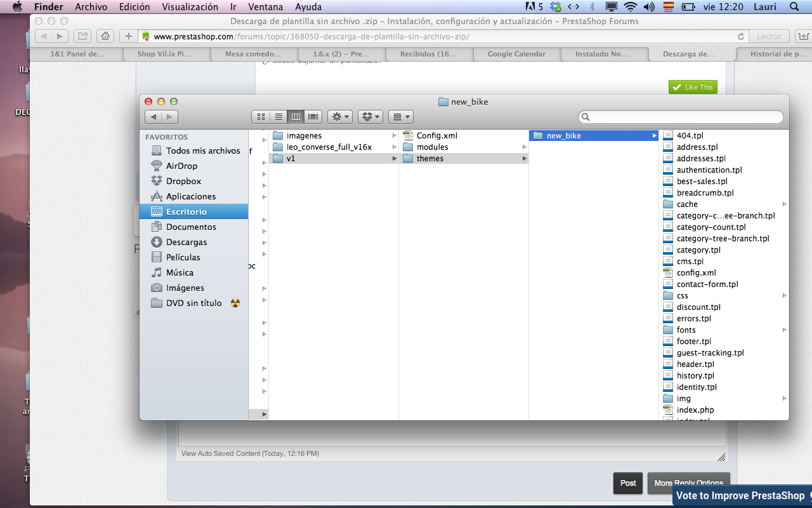Open the Finder action gear menu

pos(340,117)
